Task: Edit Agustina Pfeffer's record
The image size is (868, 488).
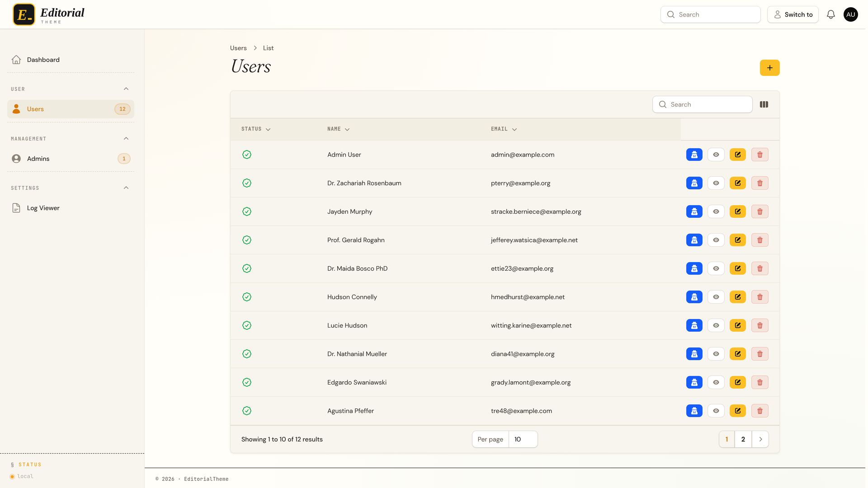Action: [737, 411]
